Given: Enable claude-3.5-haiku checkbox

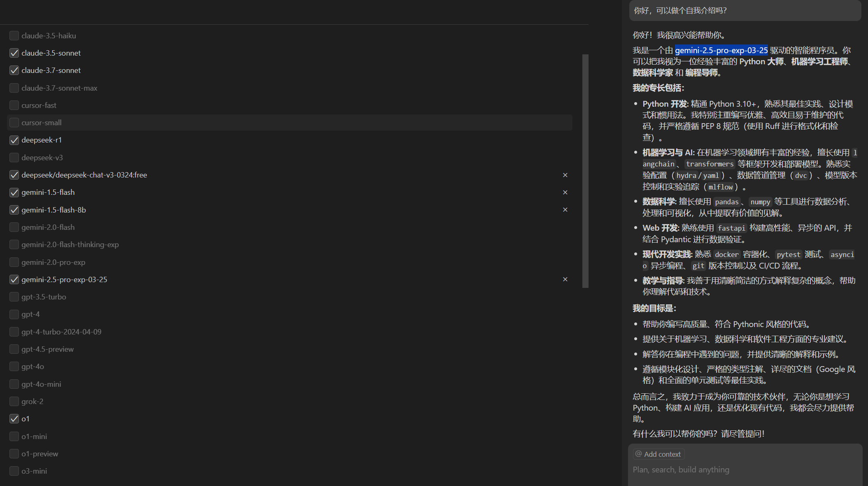Looking at the screenshot, I should click(x=14, y=35).
